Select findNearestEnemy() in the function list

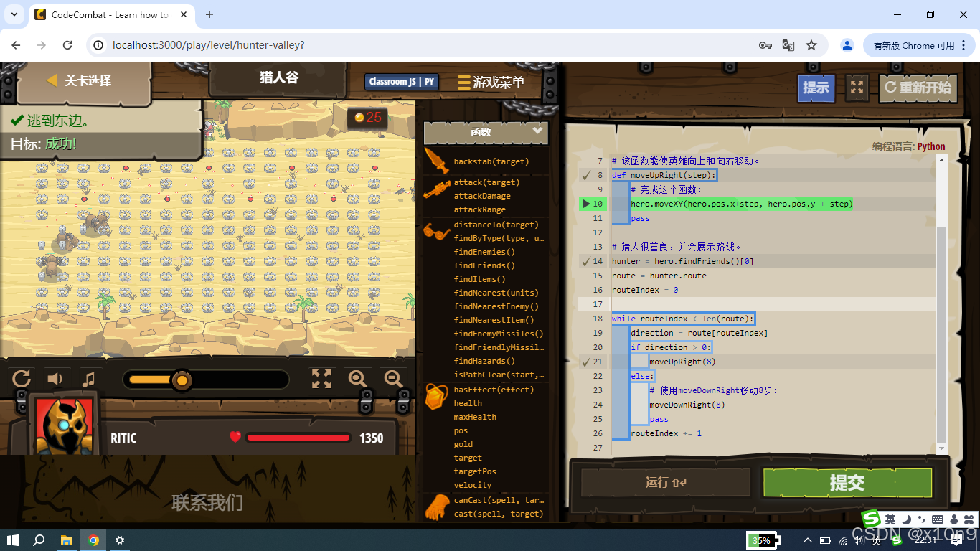pos(496,306)
